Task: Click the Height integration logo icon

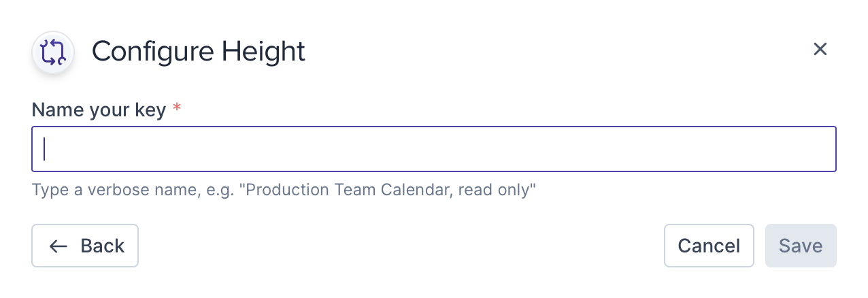Action: tap(52, 52)
